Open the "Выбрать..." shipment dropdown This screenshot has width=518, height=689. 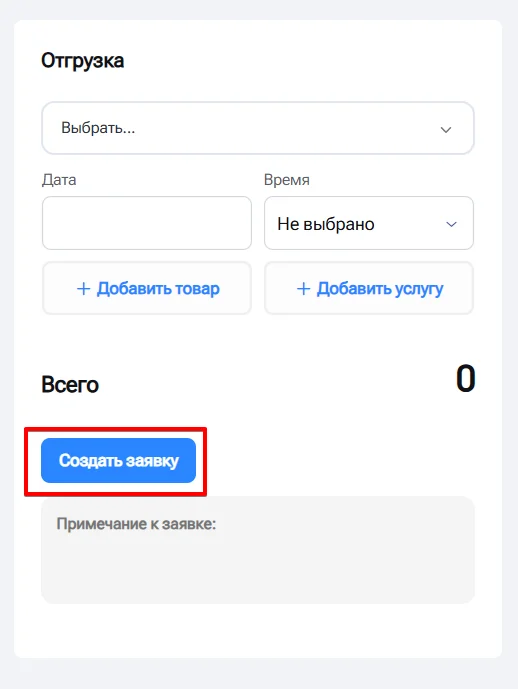click(258, 128)
